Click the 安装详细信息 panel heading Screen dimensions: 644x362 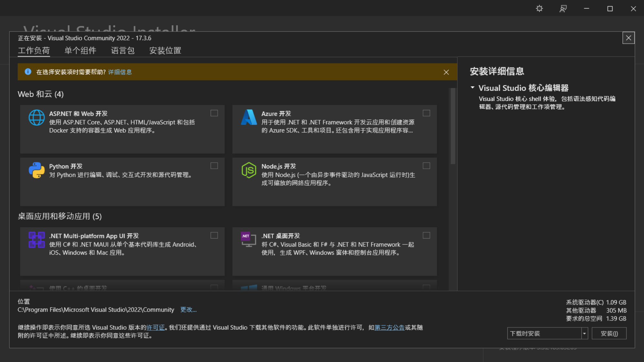click(497, 71)
